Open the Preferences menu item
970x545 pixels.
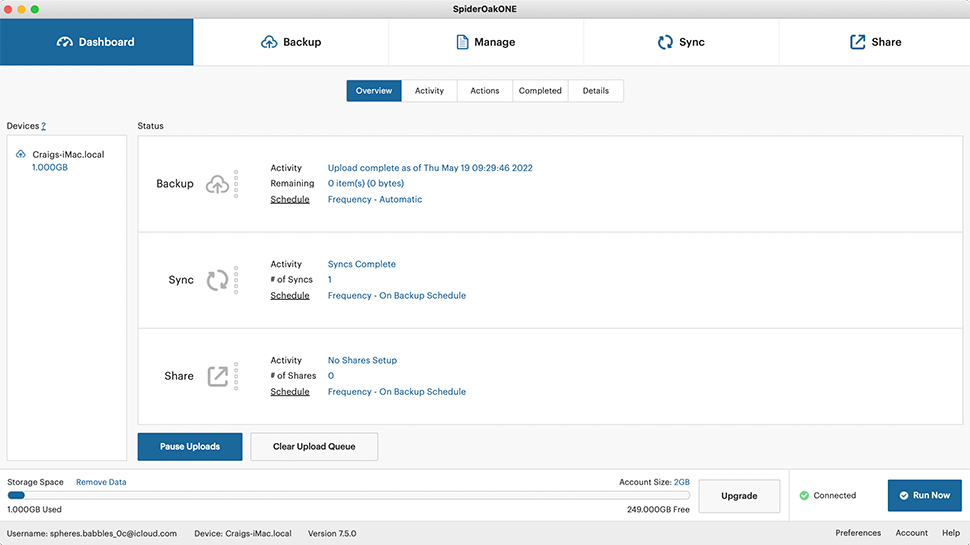click(858, 533)
